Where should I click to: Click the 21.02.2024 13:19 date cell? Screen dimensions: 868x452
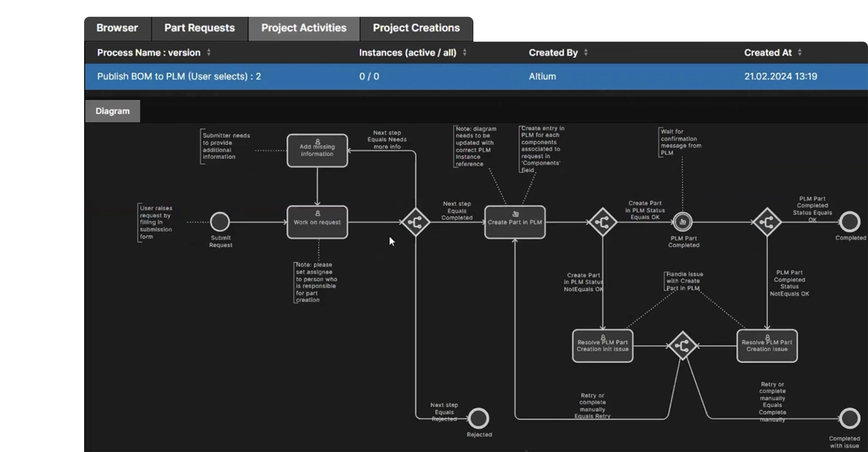781,76
